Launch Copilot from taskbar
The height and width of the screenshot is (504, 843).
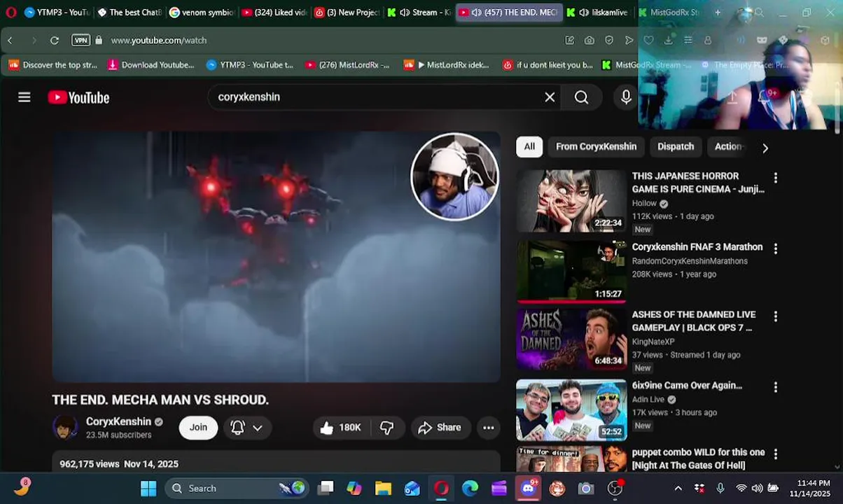[354, 489]
